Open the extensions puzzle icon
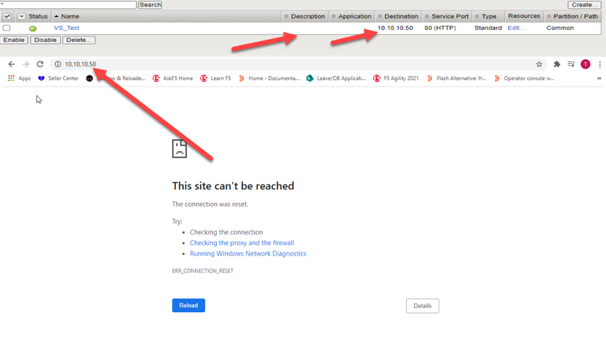 [x=557, y=64]
